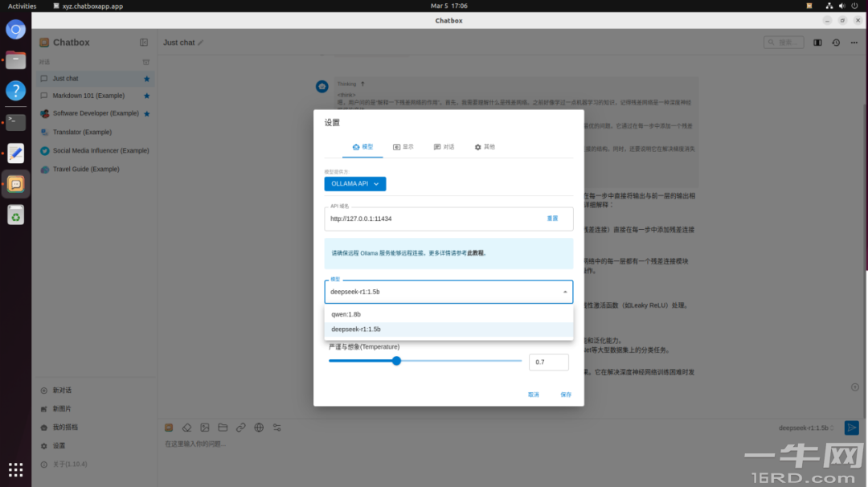This screenshot has width=868, height=487.
Task: Toggle web browsing globe icon
Action: pyautogui.click(x=259, y=428)
